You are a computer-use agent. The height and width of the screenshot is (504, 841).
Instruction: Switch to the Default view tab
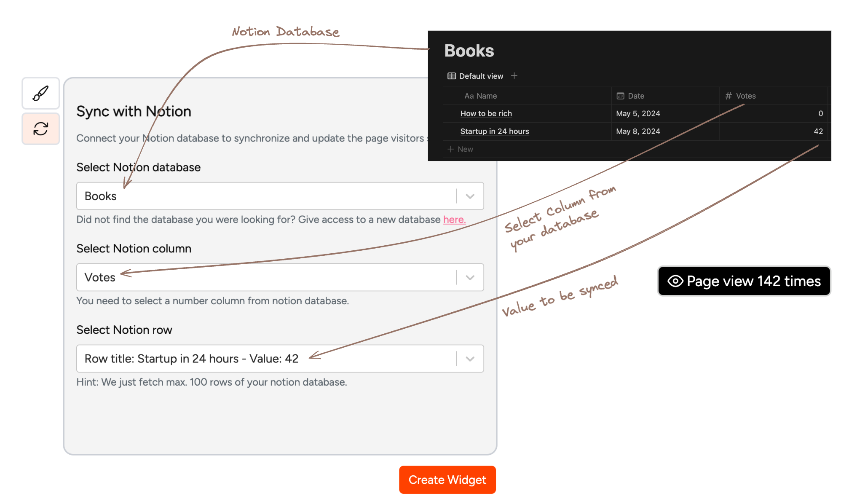point(481,76)
